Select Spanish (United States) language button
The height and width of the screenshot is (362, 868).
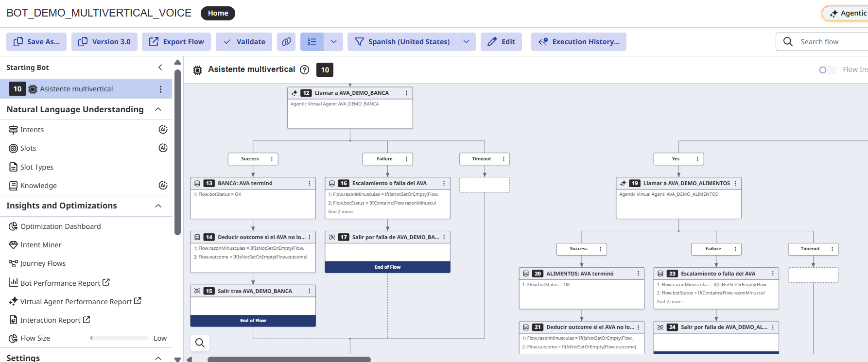pos(402,42)
